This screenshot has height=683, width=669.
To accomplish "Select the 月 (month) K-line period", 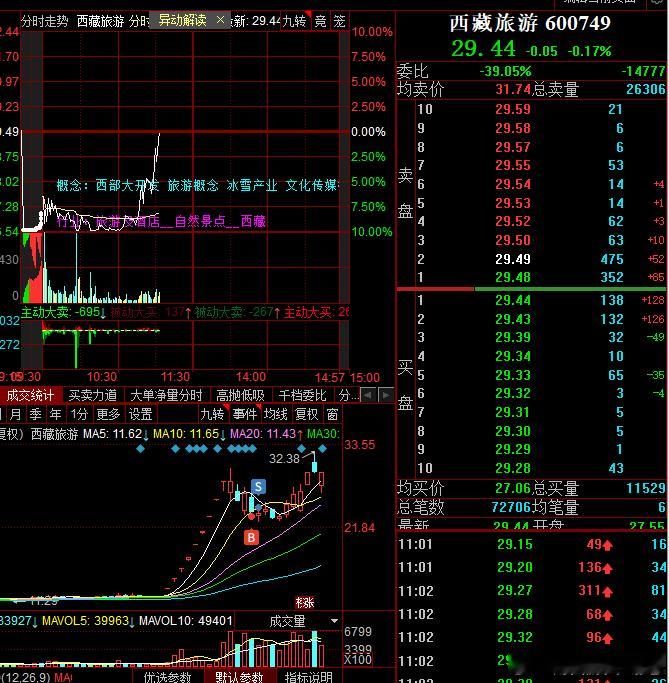I will click(15, 413).
